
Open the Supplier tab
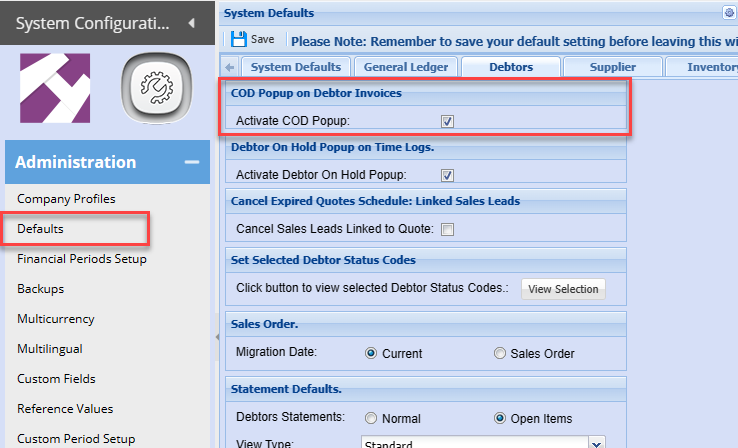pos(612,67)
